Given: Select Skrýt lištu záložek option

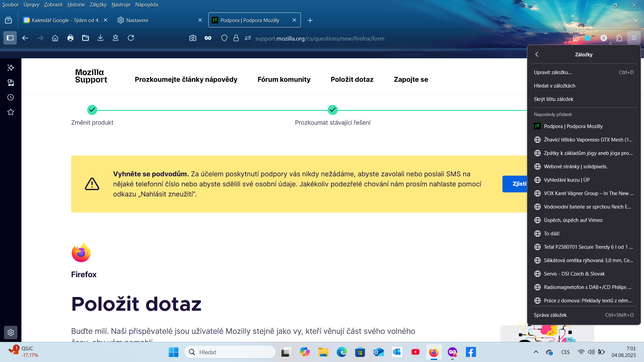Looking at the screenshot, I should pos(553,99).
